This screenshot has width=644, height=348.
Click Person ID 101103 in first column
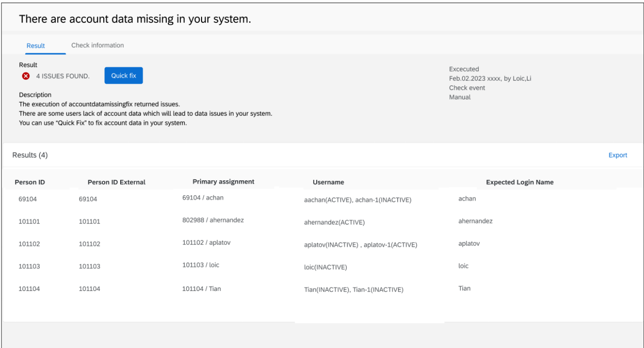(29, 266)
